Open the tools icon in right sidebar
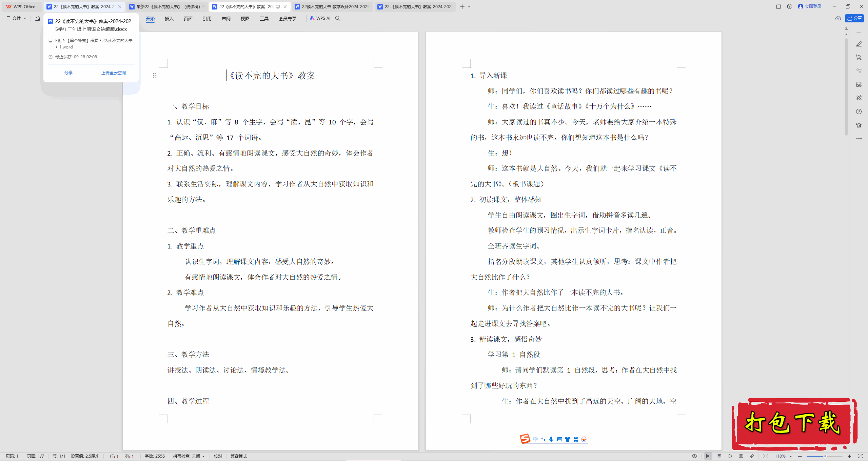 pyautogui.click(x=859, y=98)
